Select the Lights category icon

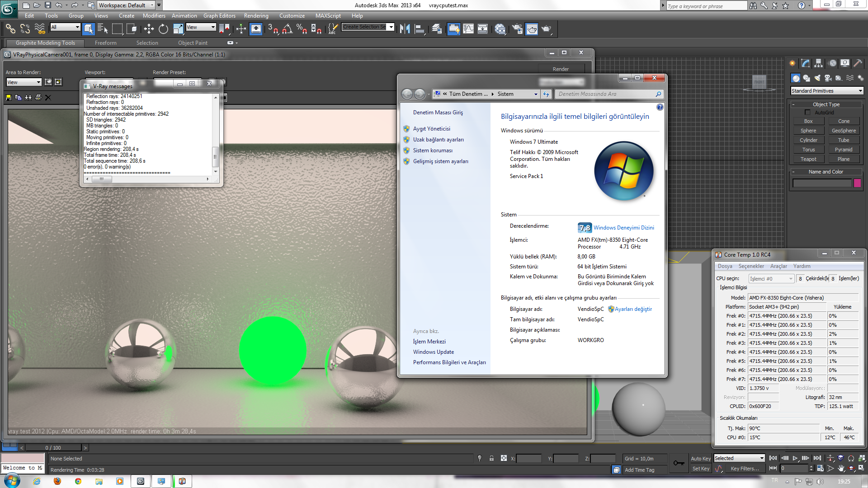[x=817, y=78]
